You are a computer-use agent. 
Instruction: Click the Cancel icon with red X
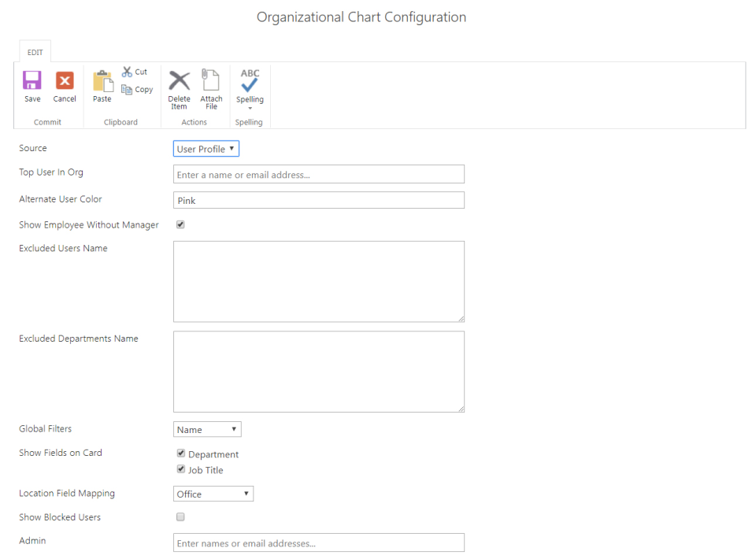64,81
